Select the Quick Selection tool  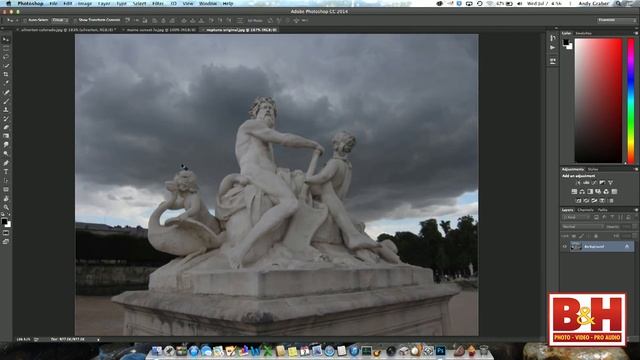pyautogui.click(x=6, y=66)
